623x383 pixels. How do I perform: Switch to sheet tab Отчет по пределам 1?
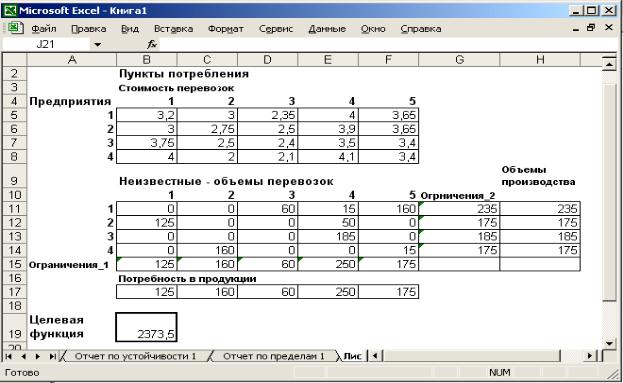(273, 356)
